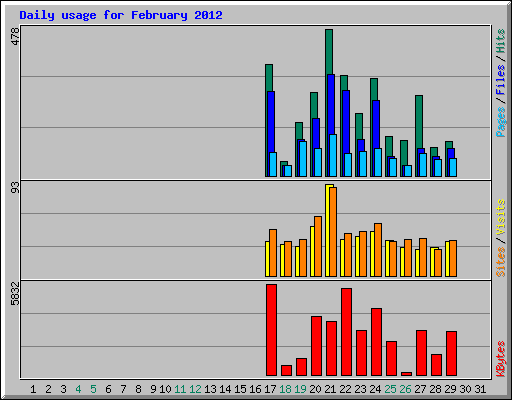Screen dimensions: 512x400
Task: Click the "Daily usage for February 2012" title
Action: click(x=121, y=15)
